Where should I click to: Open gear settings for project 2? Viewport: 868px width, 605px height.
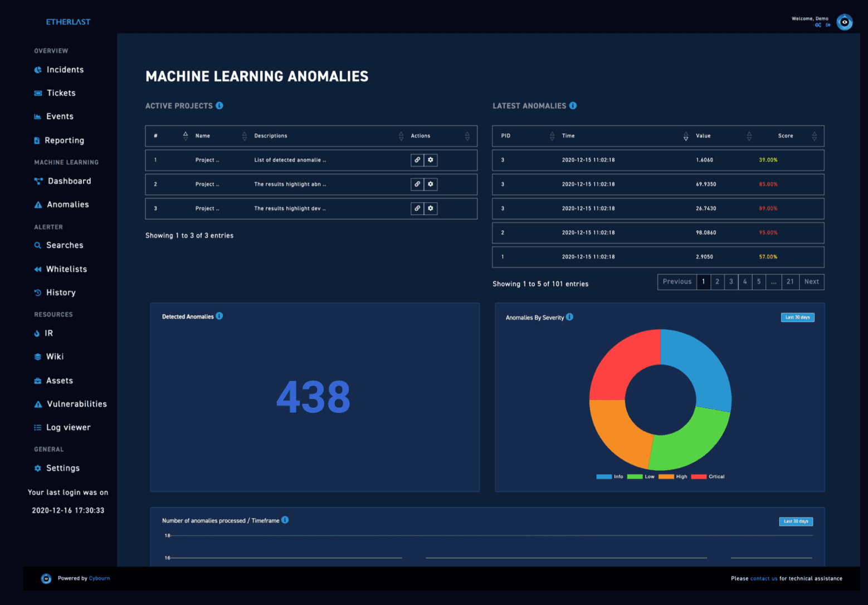pyautogui.click(x=431, y=184)
